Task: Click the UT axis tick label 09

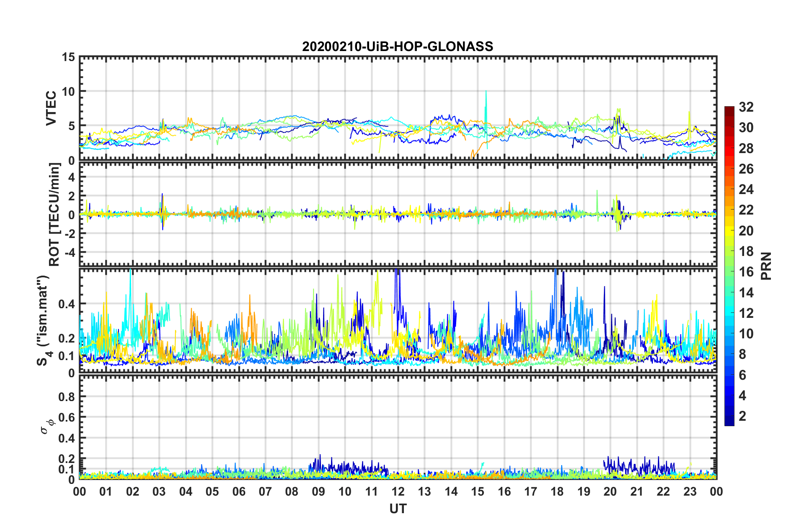Action: point(318,491)
